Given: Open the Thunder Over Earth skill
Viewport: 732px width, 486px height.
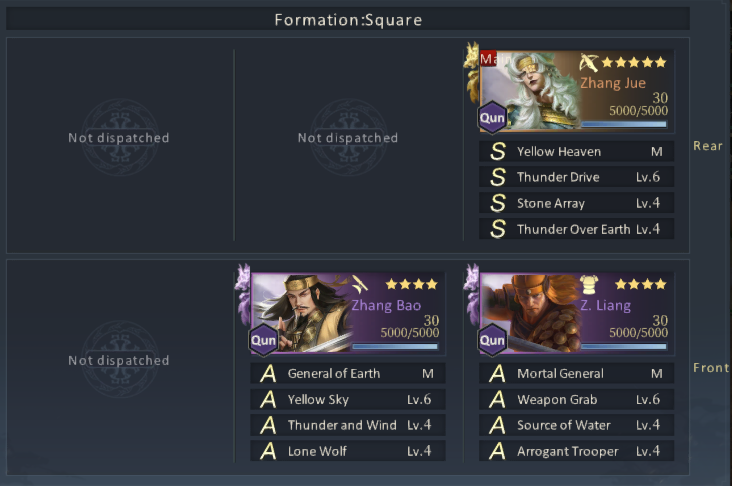Looking at the screenshot, I should pyautogui.click(x=577, y=229).
